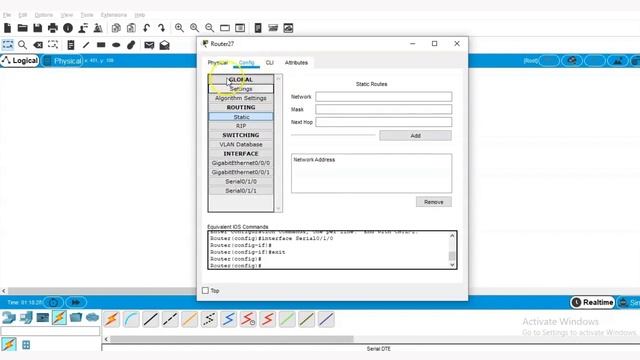Configure GigabitEthernet0/0/0 interface

(241, 163)
